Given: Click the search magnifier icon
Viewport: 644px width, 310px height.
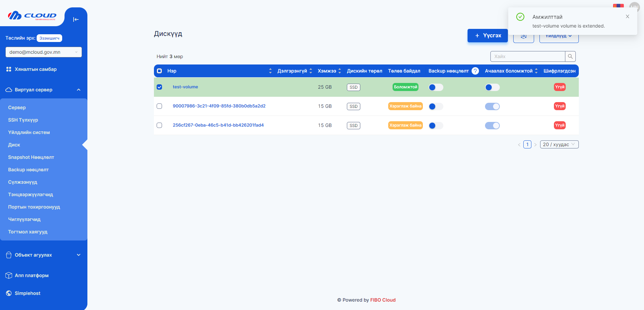Looking at the screenshot, I should click(x=570, y=56).
